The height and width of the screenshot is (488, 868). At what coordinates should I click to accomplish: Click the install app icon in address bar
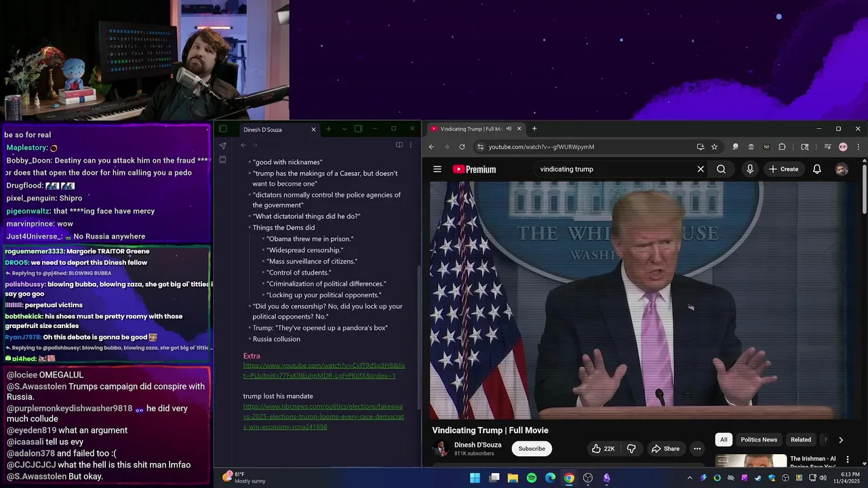[701, 147]
